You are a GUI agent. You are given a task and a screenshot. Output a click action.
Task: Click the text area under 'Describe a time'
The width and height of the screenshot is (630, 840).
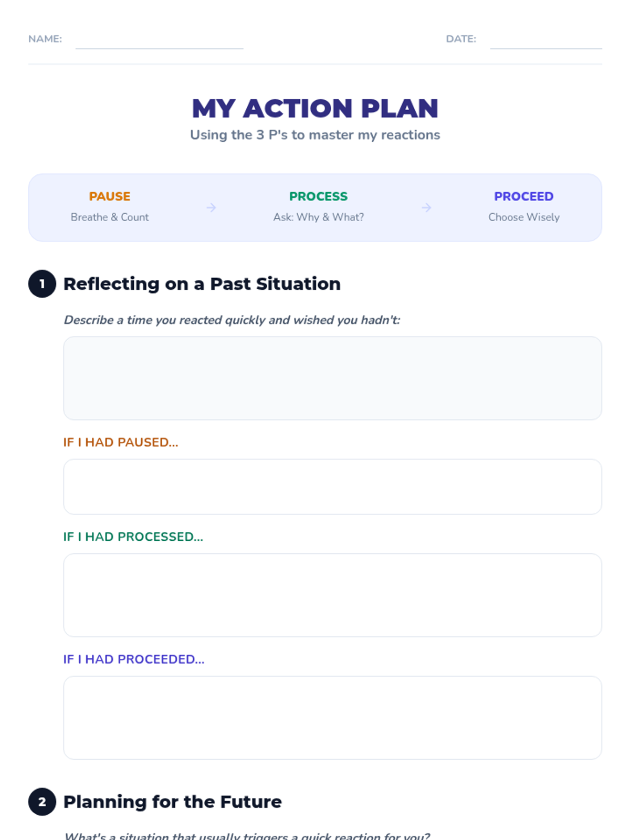coord(332,378)
